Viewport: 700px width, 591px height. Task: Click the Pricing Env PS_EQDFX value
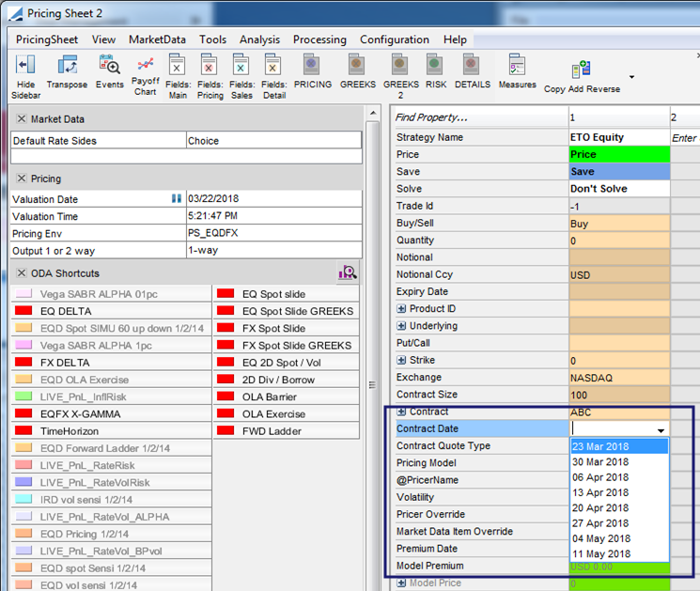[273, 233]
